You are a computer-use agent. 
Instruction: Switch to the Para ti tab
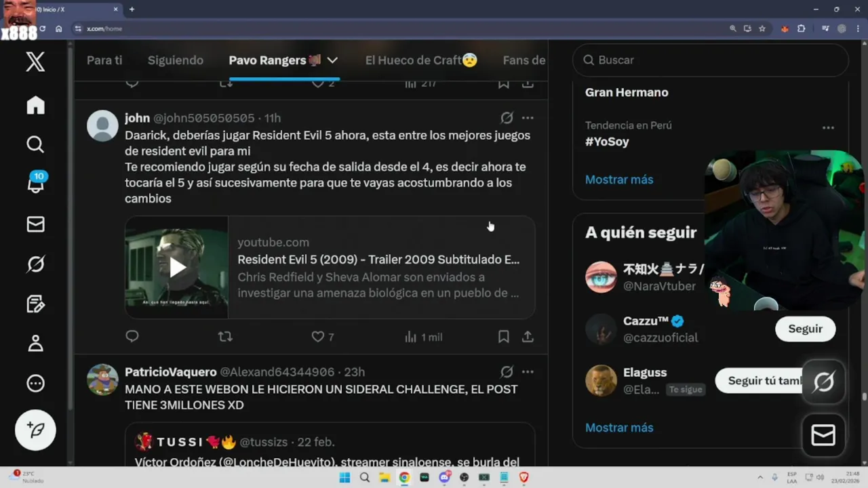pos(104,60)
